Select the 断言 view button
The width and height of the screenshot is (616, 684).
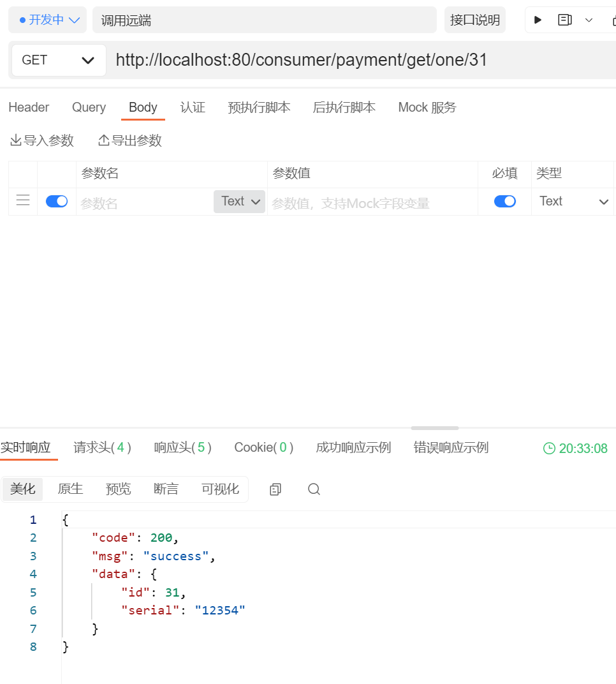pyautogui.click(x=166, y=489)
